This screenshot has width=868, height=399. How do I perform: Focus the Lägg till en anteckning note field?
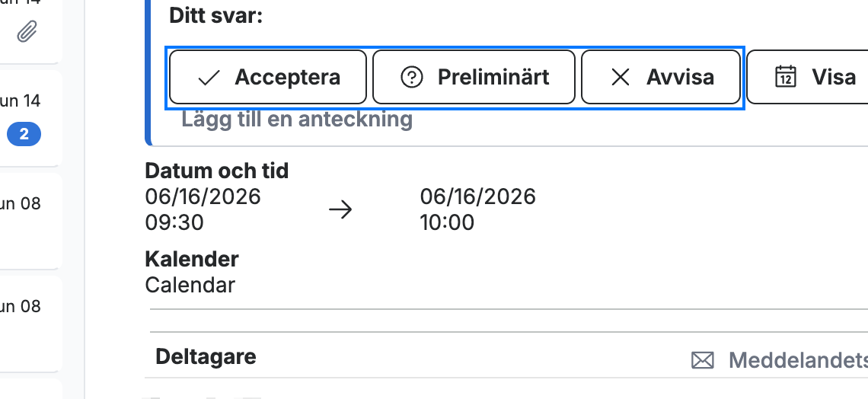(x=297, y=119)
